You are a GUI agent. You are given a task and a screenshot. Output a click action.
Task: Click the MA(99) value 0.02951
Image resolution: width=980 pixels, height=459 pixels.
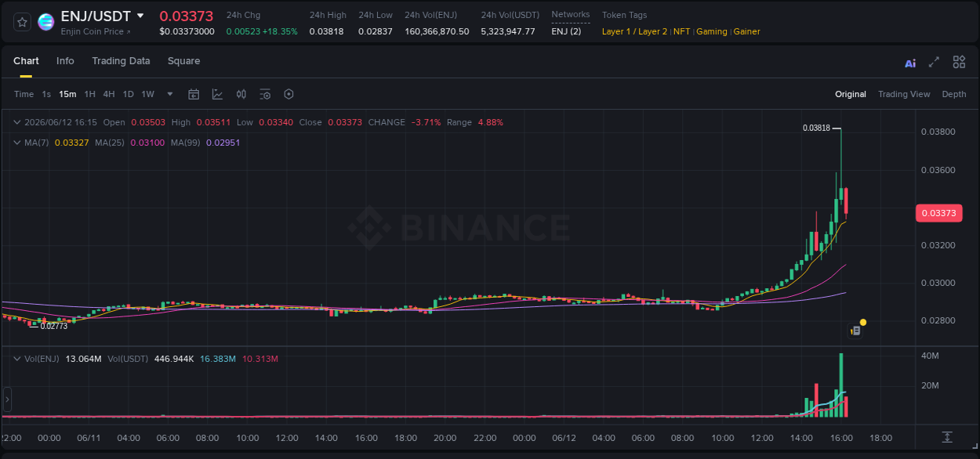click(x=223, y=143)
